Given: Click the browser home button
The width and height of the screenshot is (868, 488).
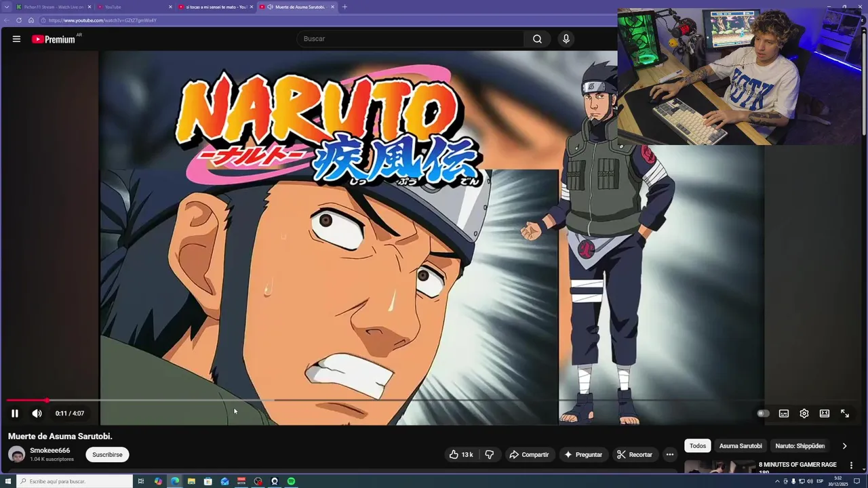Looking at the screenshot, I should click(x=31, y=20).
